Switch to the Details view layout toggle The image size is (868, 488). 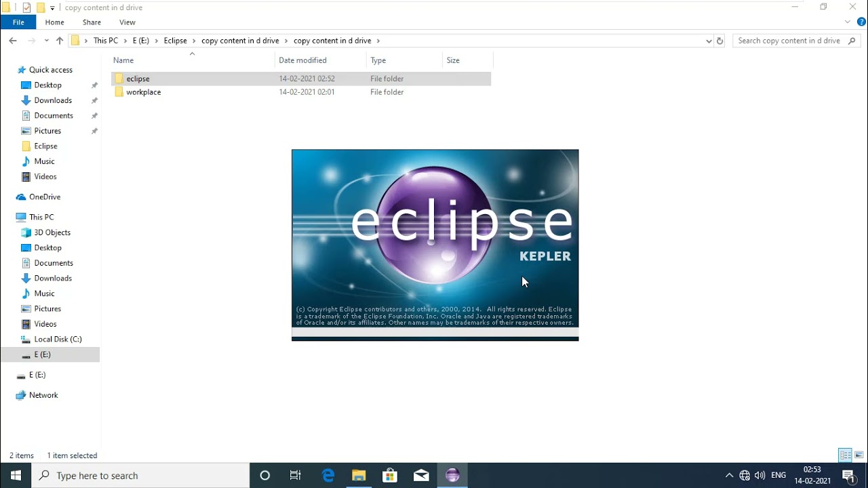coord(845,455)
